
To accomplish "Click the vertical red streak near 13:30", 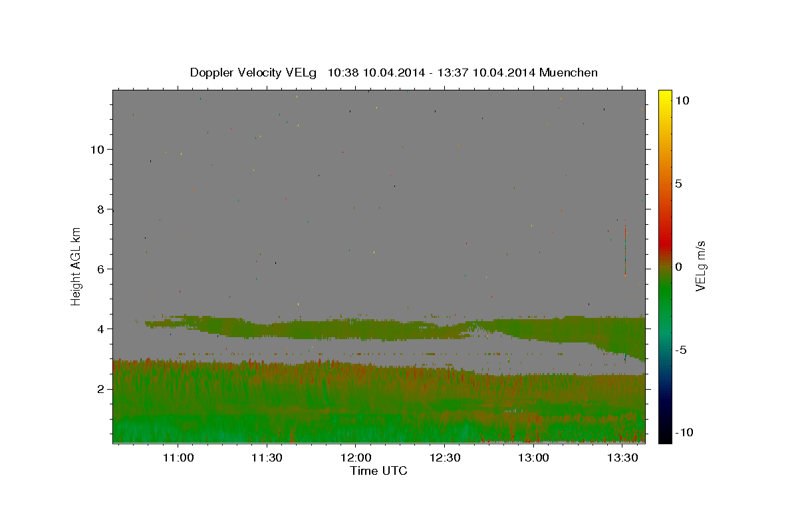I will [625, 249].
